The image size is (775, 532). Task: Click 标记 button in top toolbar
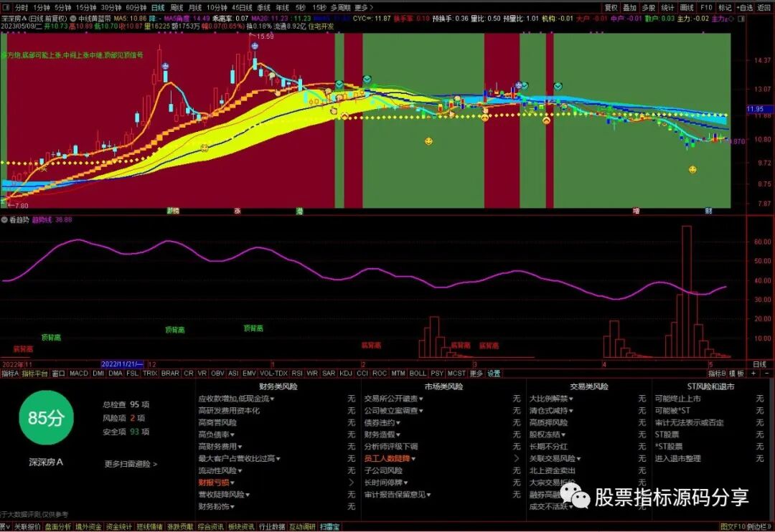tap(725, 8)
